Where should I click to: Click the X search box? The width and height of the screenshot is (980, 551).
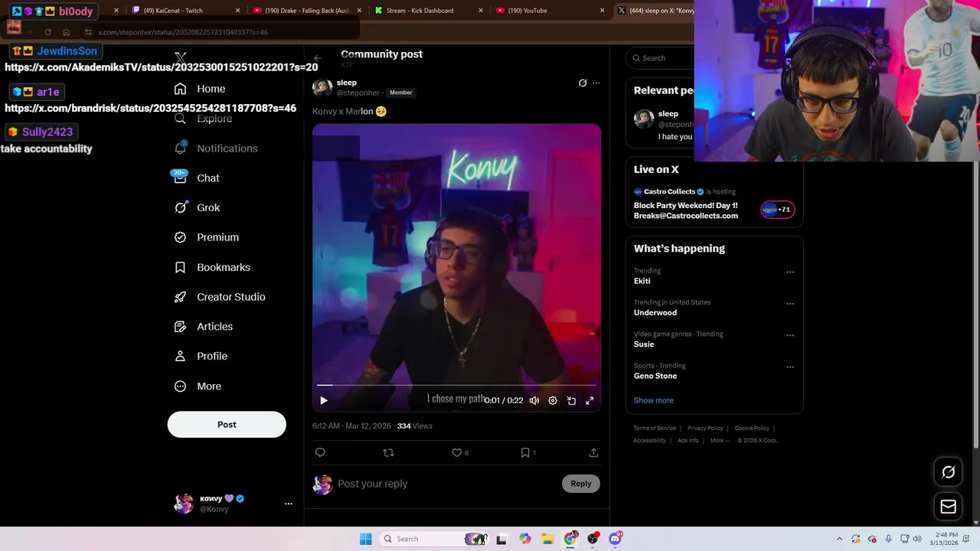(661, 58)
